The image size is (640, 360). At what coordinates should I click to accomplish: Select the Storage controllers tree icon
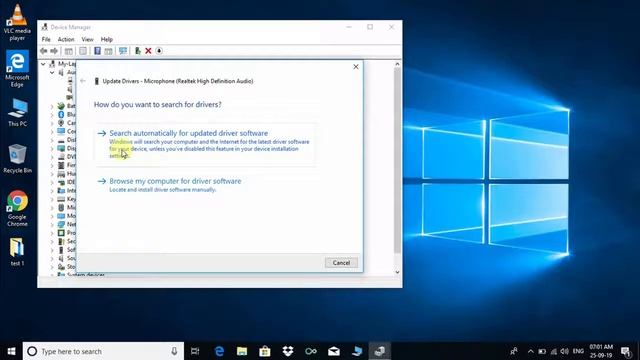point(61,267)
